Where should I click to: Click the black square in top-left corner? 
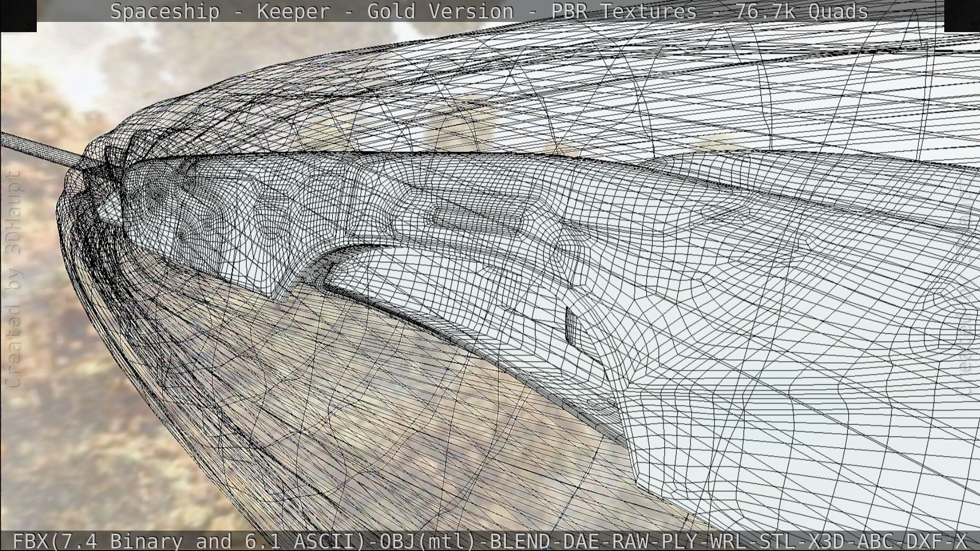18,15
